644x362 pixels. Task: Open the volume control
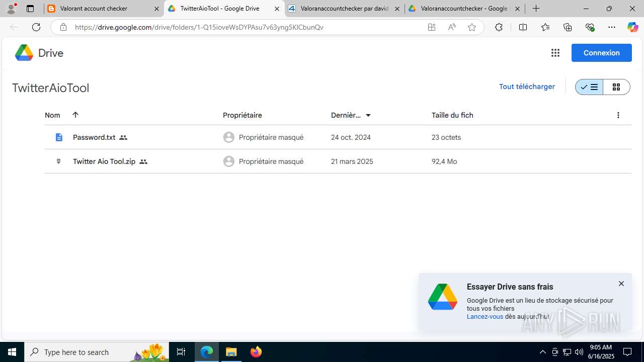coord(579,352)
